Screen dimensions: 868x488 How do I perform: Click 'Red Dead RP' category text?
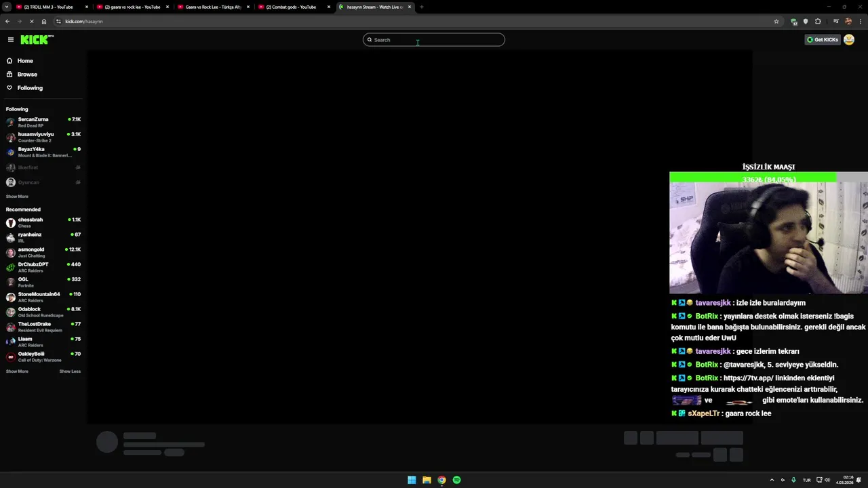[31, 126]
